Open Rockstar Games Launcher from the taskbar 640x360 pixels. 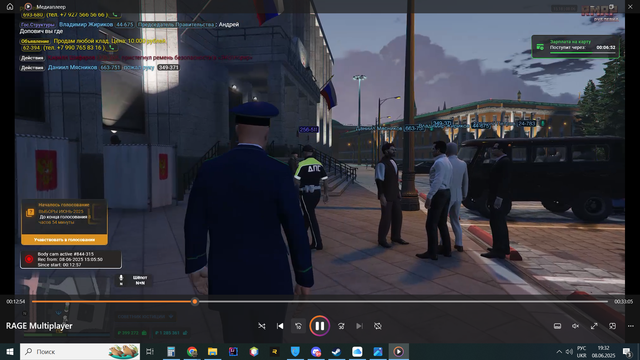coord(275,351)
